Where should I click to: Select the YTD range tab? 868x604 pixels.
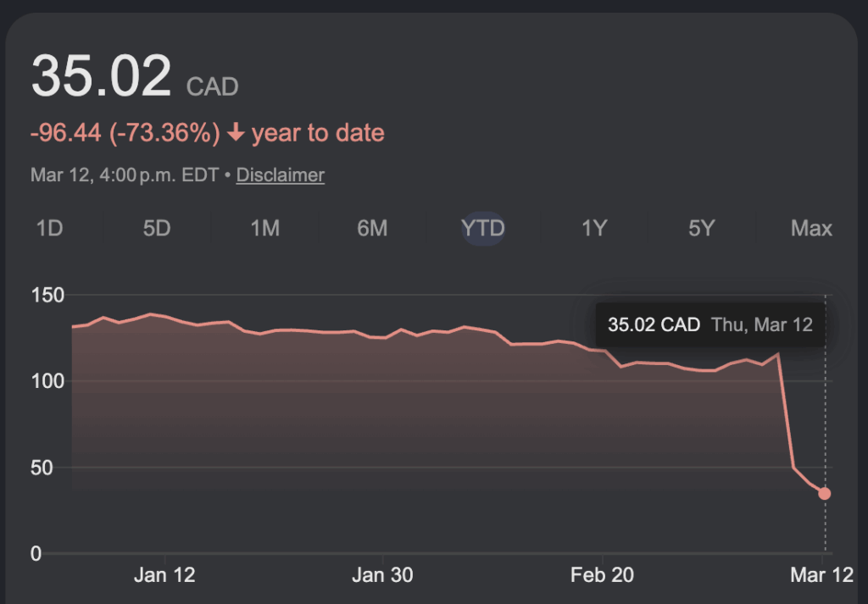(483, 228)
